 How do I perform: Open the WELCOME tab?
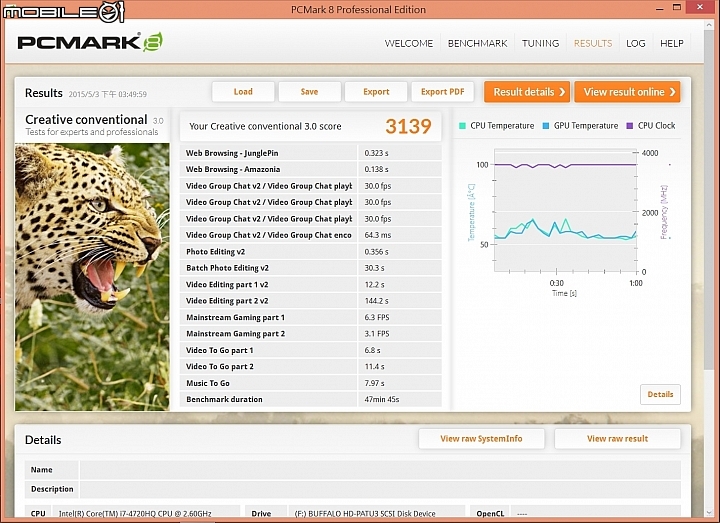(x=409, y=43)
